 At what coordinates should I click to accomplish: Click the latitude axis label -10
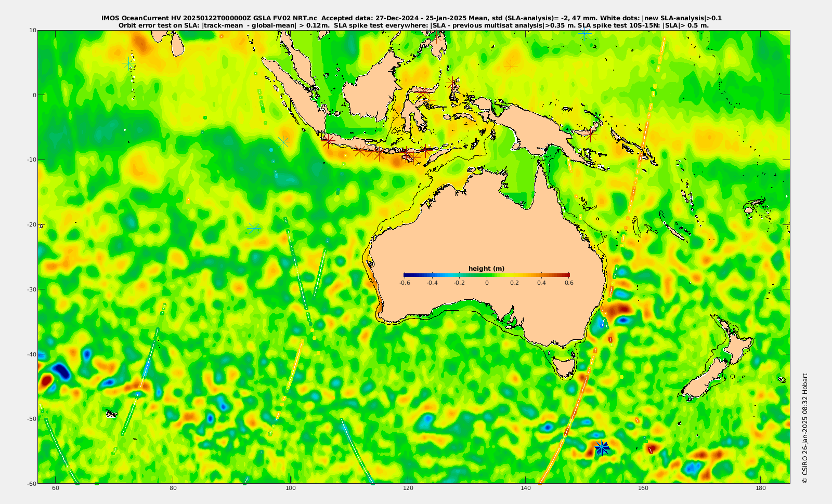31,160
